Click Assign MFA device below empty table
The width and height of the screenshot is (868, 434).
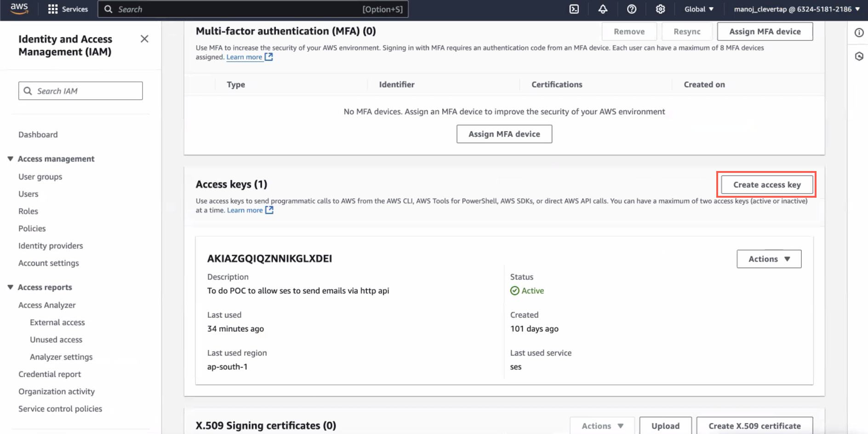tap(504, 134)
